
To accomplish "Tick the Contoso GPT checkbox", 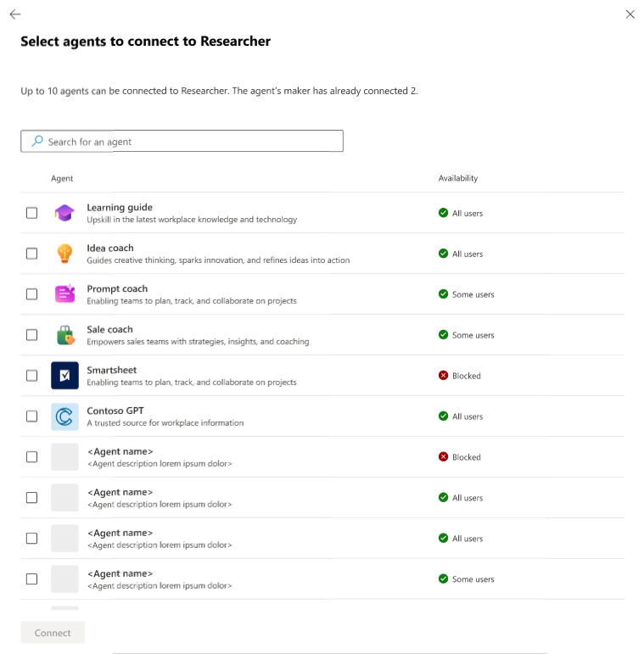I will point(31,416).
